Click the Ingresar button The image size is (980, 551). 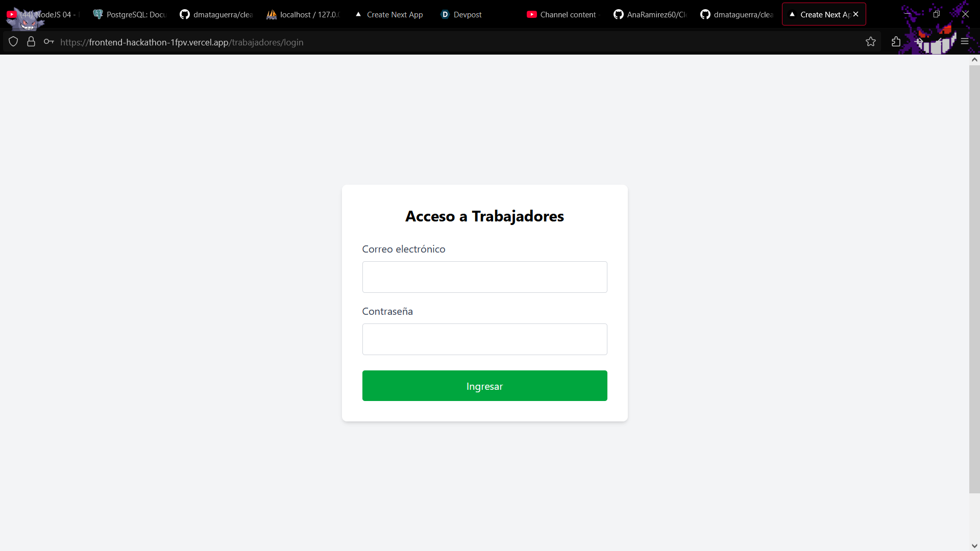(484, 386)
